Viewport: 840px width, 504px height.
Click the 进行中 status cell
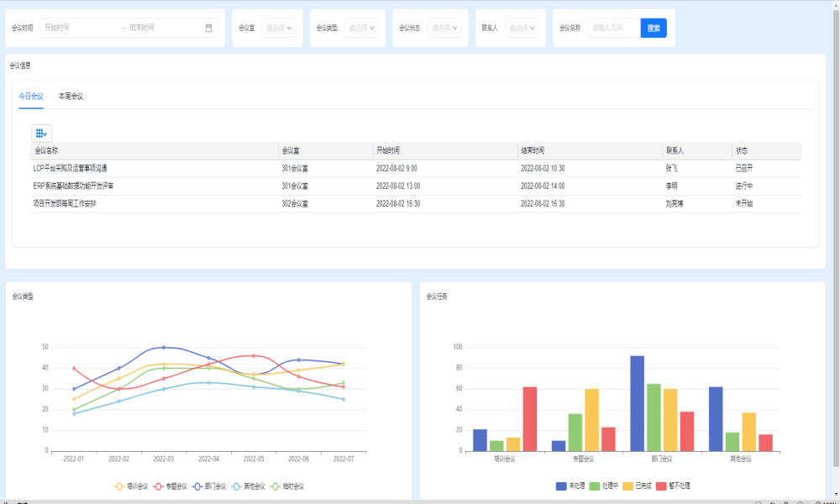[744, 186]
